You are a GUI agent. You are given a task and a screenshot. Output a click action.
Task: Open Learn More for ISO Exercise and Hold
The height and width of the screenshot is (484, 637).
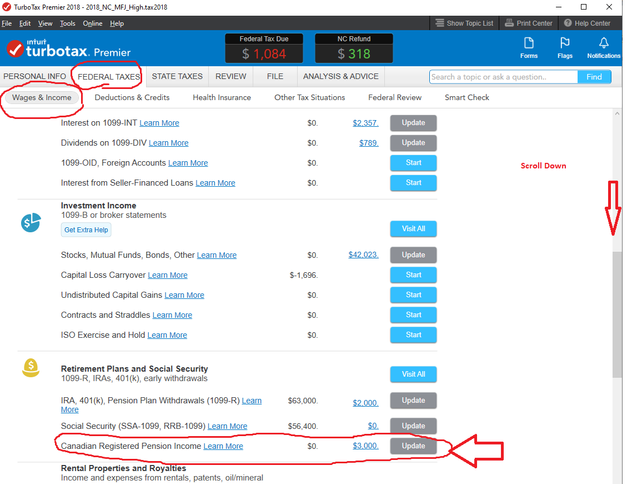167,334
